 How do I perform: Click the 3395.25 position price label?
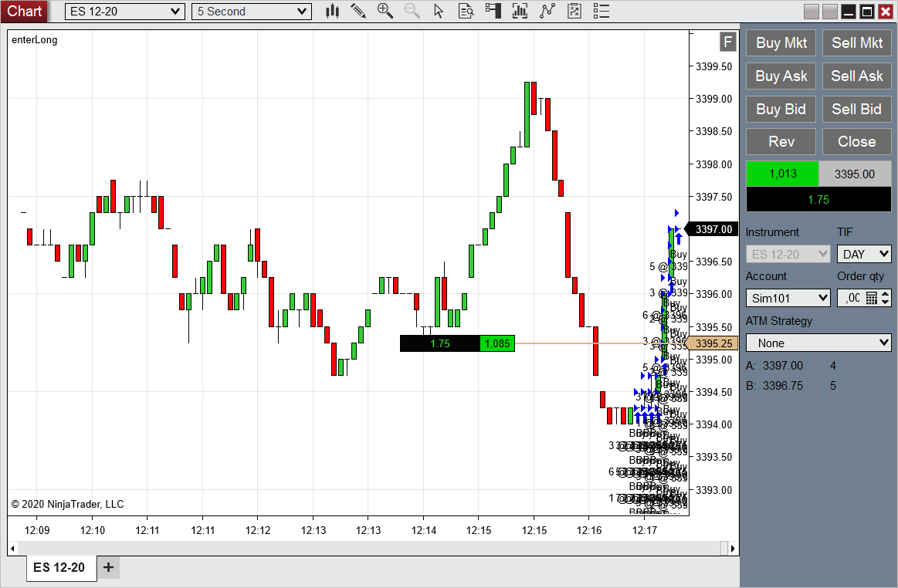[x=713, y=343]
